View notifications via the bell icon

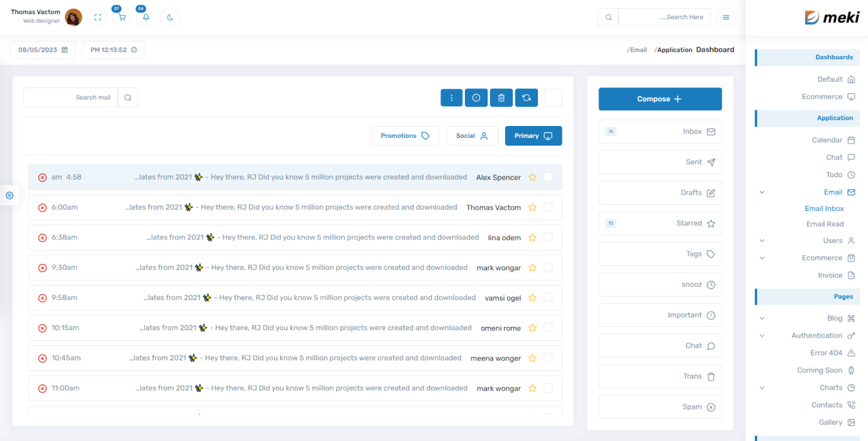[146, 17]
